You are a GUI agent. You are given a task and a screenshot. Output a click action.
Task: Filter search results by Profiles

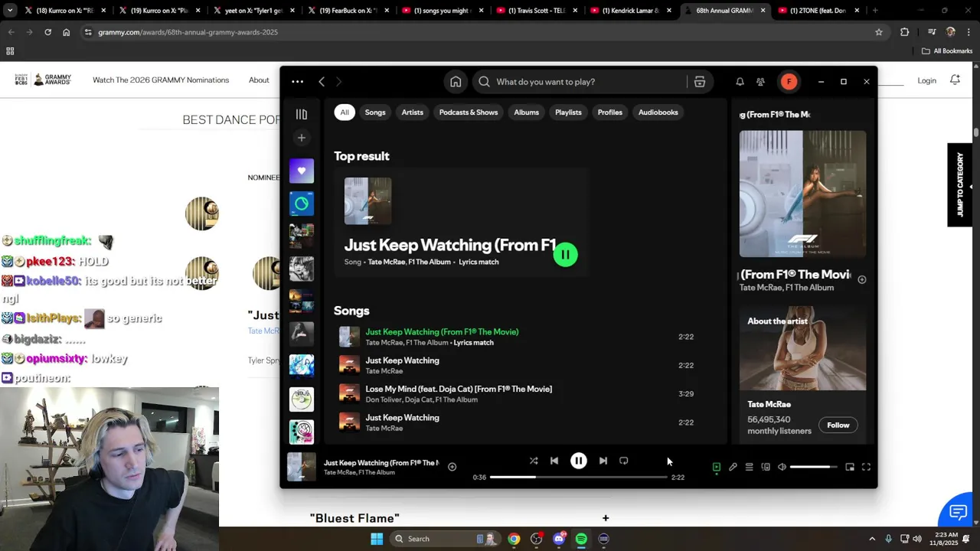(610, 112)
